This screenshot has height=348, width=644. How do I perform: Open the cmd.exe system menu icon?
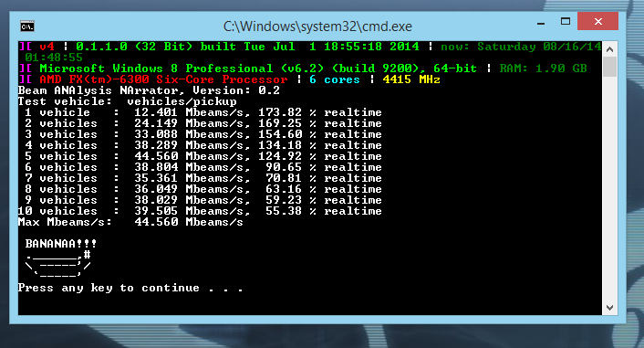[x=27, y=26]
